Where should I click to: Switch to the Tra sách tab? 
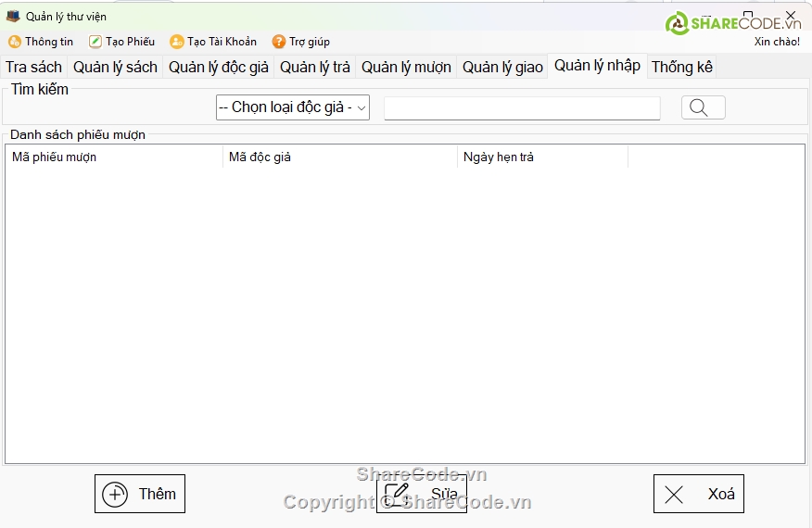[x=33, y=68]
